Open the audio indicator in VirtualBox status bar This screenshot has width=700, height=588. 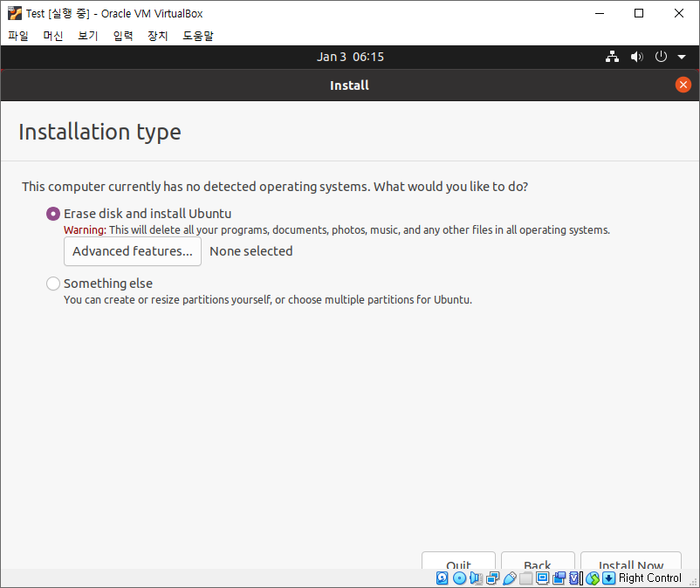pyautogui.click(x=476, y=578)
